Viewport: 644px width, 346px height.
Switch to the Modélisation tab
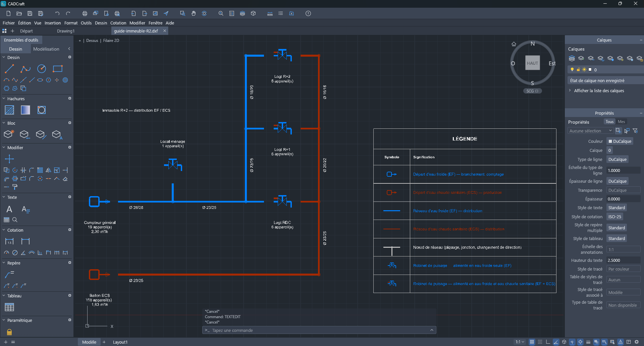coord(46,49)
